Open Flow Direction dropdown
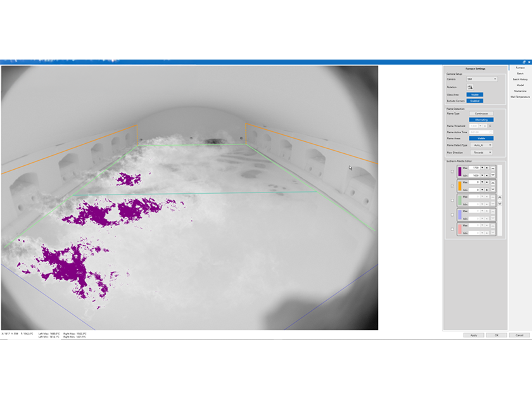This screenshot has width=532, height=399. click(x=481, y=153)
